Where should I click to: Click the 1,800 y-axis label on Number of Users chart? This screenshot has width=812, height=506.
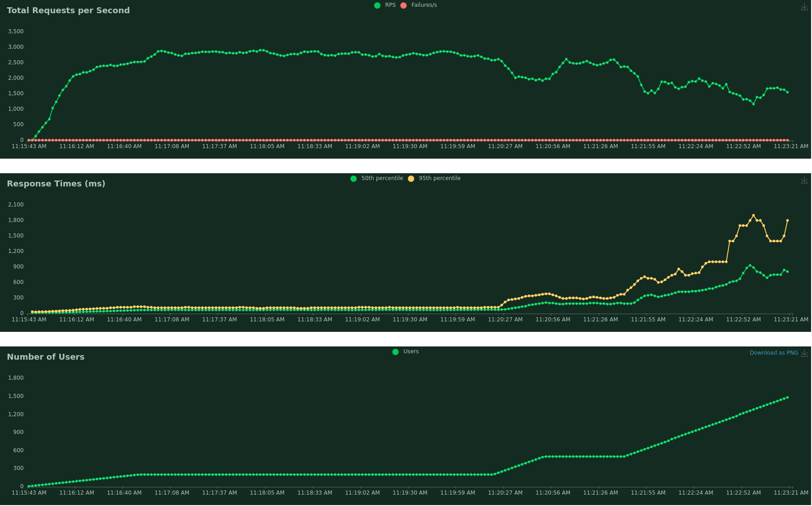pyautogui.click(x=16, y=378)
